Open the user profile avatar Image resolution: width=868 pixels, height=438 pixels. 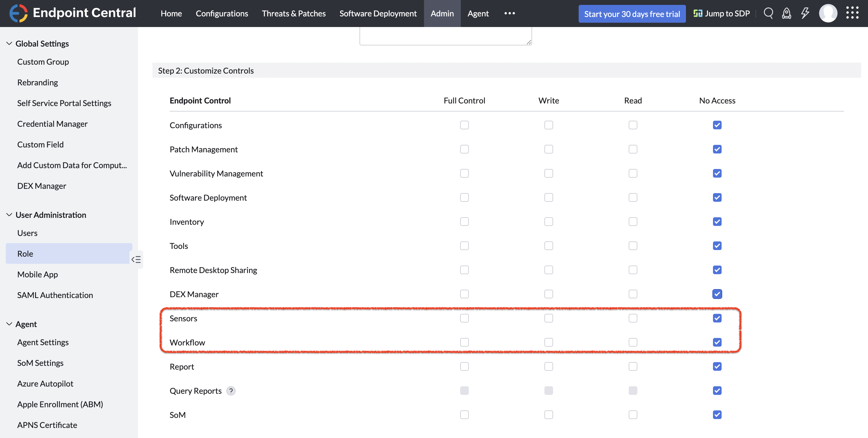(x=828, y=14)
